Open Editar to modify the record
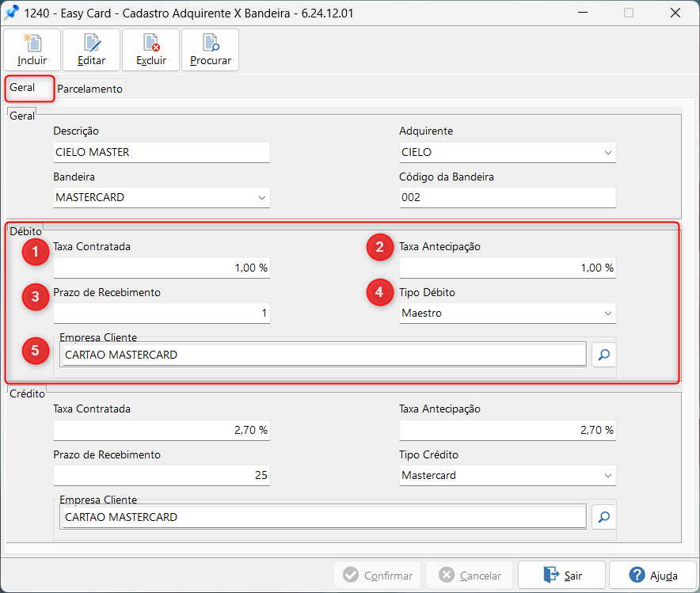700x593 pixels. pos(92,50)
